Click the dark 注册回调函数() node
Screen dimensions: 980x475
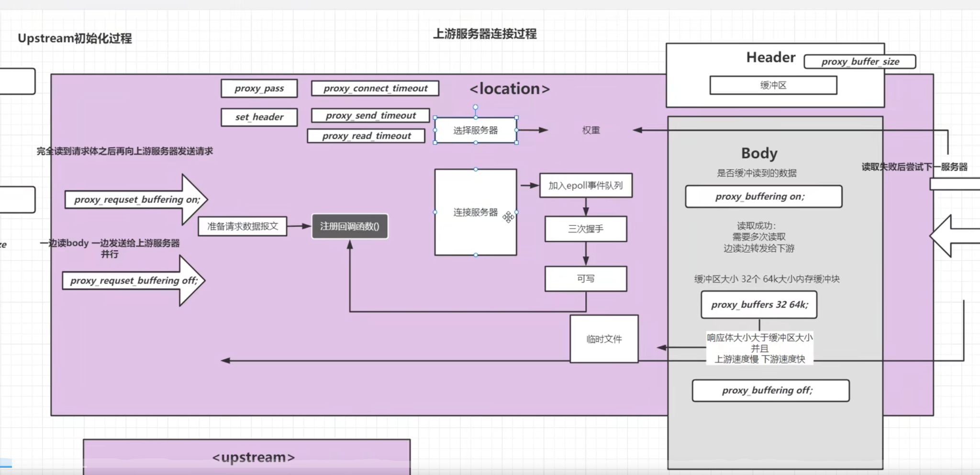point(350,226)
